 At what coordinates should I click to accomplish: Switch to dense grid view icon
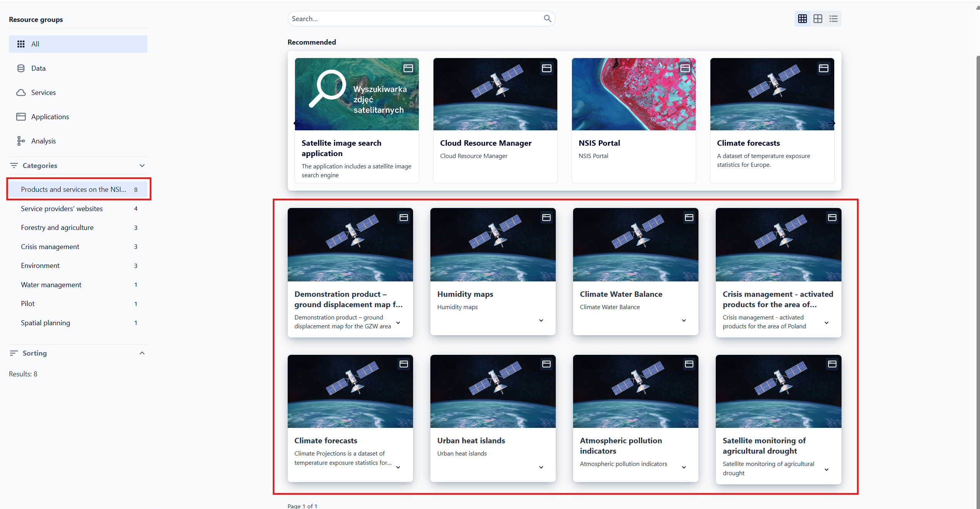802,18
